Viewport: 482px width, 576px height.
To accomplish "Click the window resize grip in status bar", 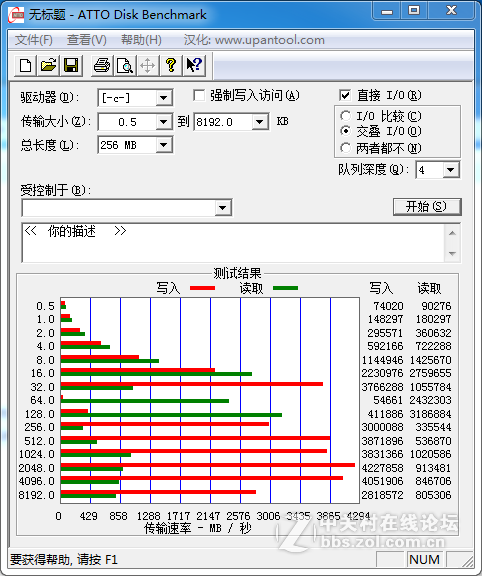I will point(467,561).
